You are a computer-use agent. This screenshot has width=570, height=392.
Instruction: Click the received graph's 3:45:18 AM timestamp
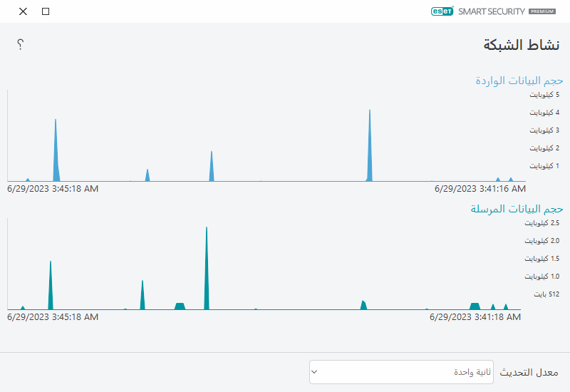point(53,189)
